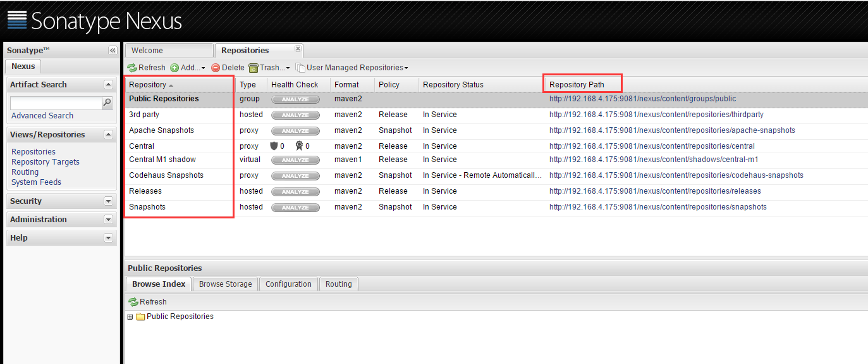Click the Format column header
This screenshot has height=364, width=868.
[352, 85]
